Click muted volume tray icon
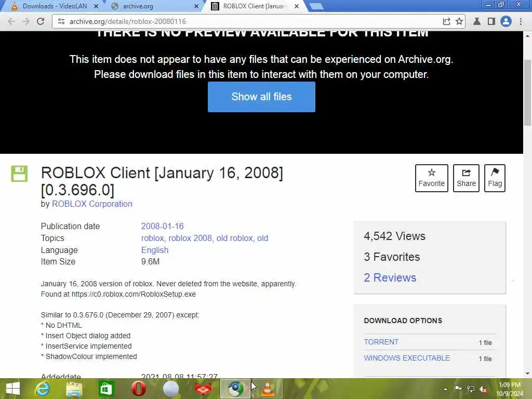Screen dimensions: 532x399 [x=483, y=389]
